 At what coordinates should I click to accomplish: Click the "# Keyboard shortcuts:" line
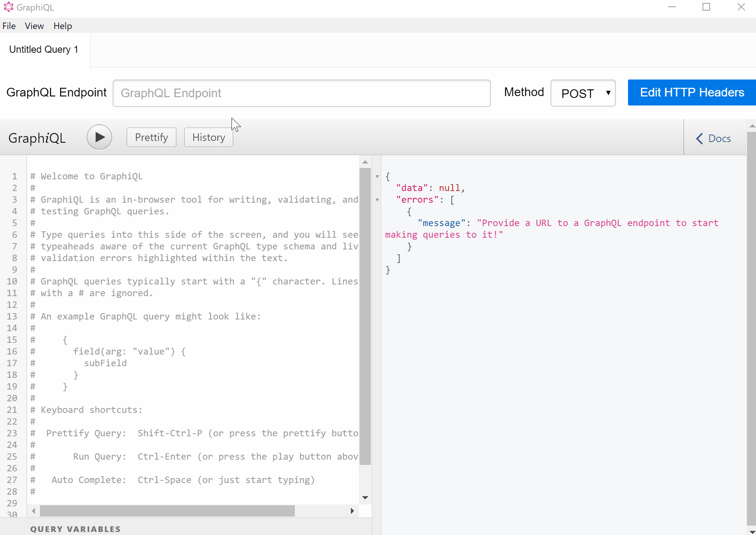[x=87, y=410]
